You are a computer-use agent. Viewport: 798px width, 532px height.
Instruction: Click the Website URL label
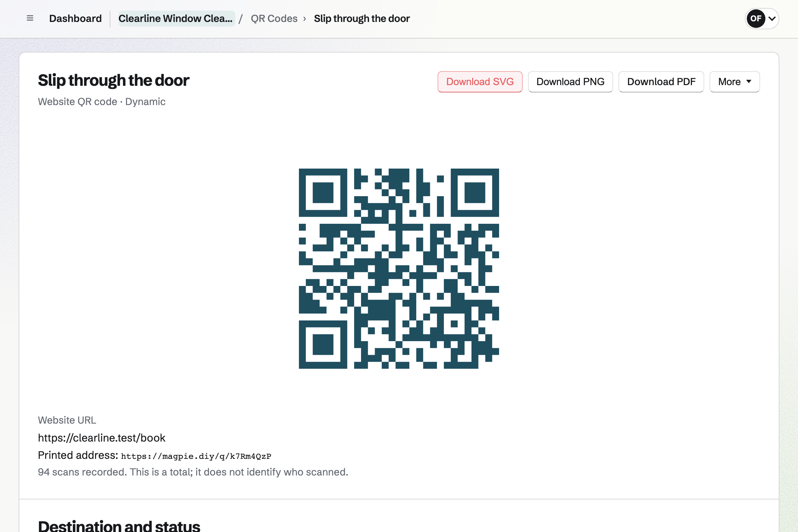(67, 420)
